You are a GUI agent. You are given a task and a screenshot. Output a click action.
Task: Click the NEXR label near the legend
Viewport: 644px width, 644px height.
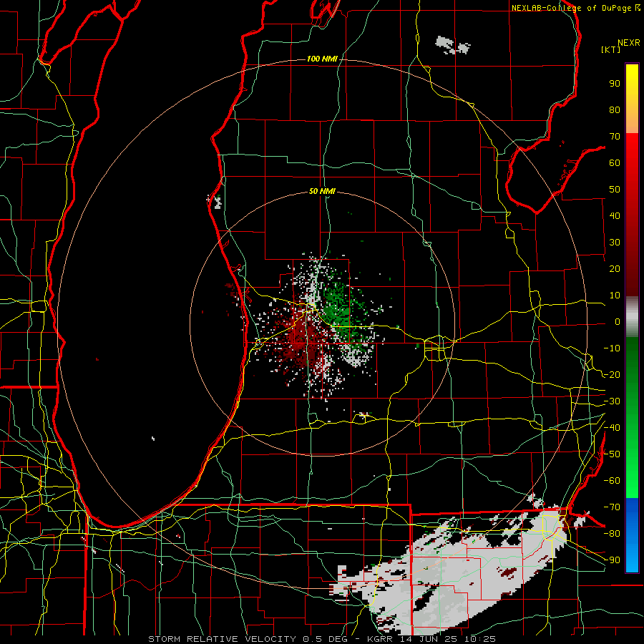point(629,43)
